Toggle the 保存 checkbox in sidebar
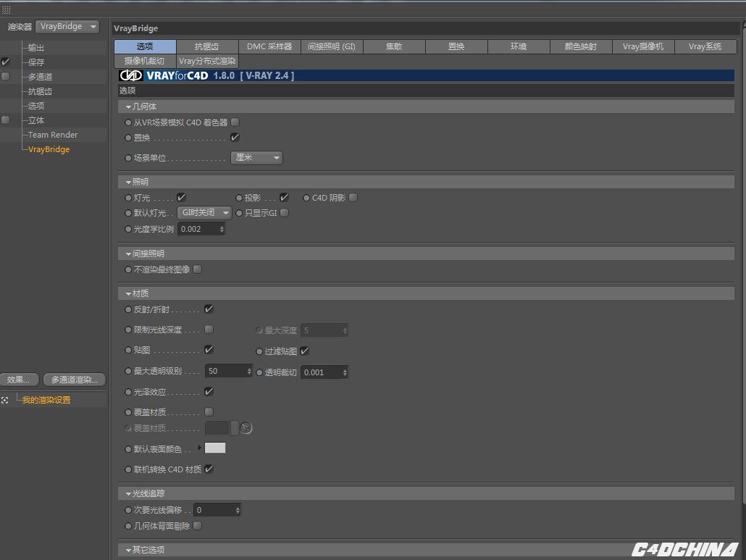Viewport: 746px width, 560px height. tap(5, 62)
